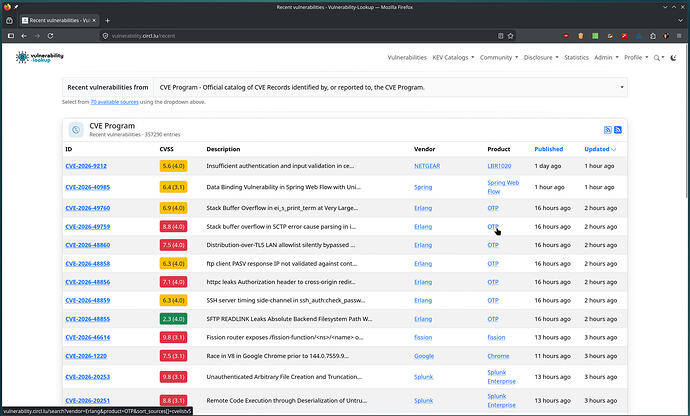Toggle Firefox sidebar icon

(x=11, y=36)
